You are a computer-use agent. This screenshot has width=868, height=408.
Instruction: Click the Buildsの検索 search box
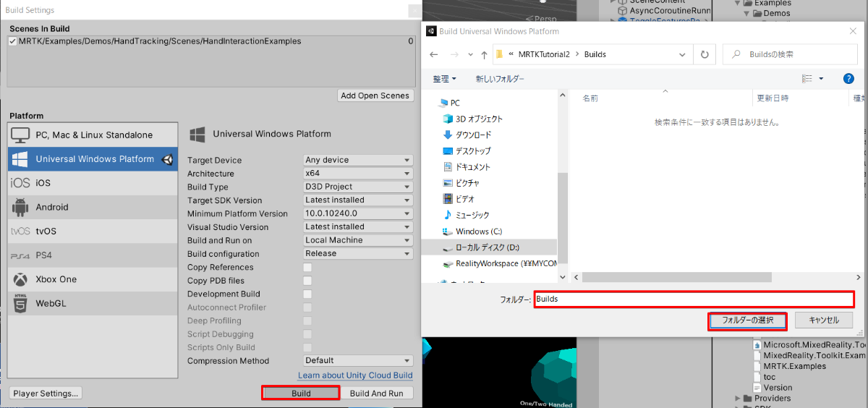pyautogui.click(x=790, y=54)
